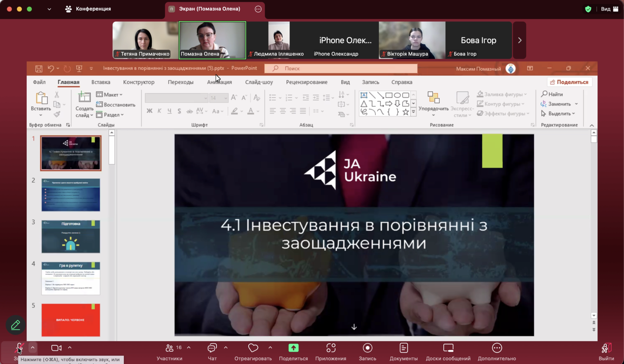Open the Chat panel icon
This screenshot has height=364, width=624.
(x=212, y=348)
